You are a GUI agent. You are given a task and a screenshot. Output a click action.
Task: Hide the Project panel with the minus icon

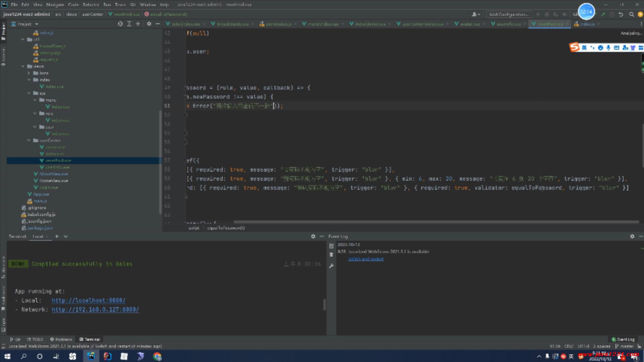click(x=158, y=24)
